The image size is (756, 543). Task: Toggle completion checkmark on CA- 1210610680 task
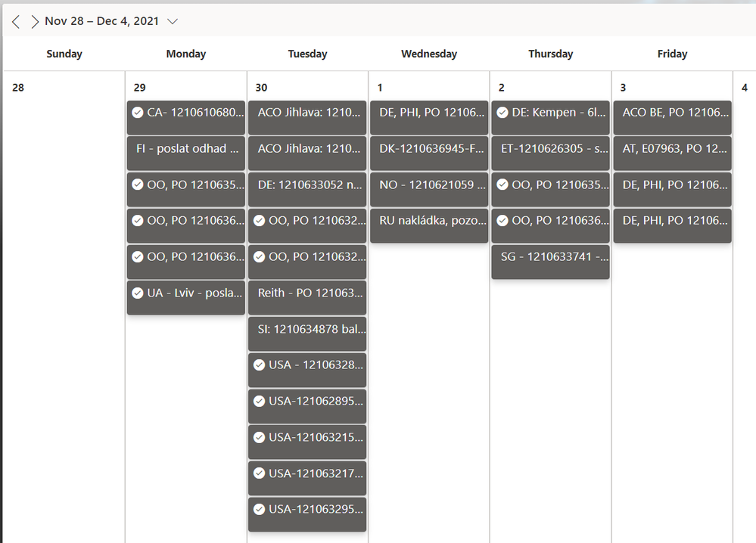click(x=138, y=113)
